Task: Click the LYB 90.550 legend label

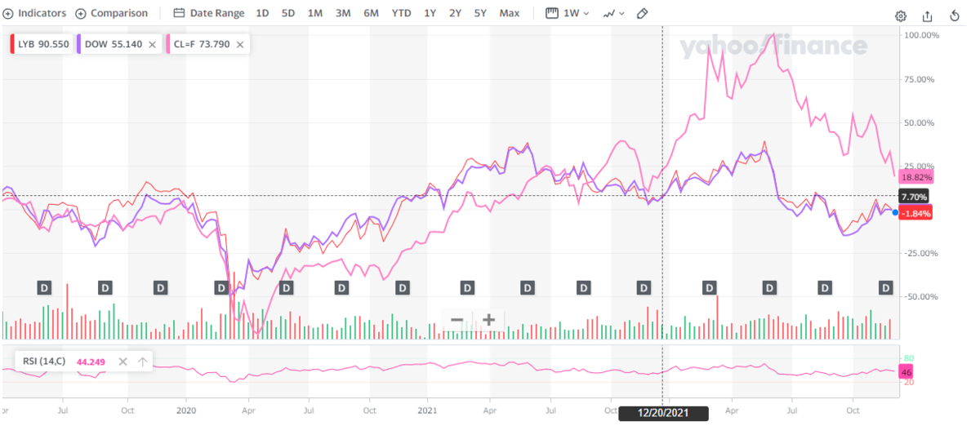Action: (x=43, y=45)
